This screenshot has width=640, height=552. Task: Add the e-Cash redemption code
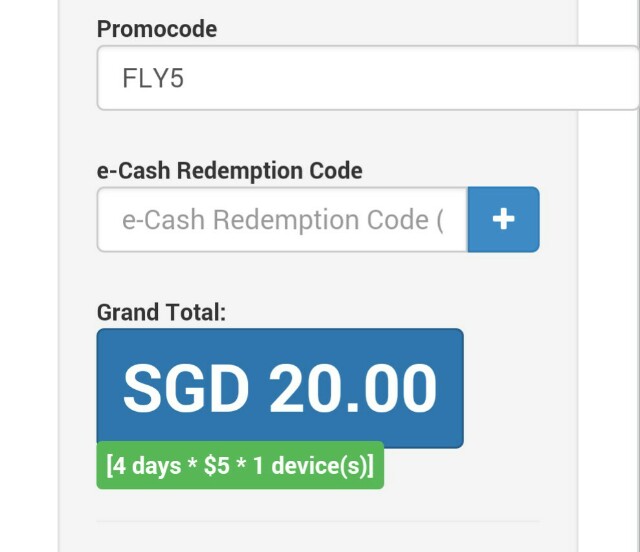click(x=503, y=220)
